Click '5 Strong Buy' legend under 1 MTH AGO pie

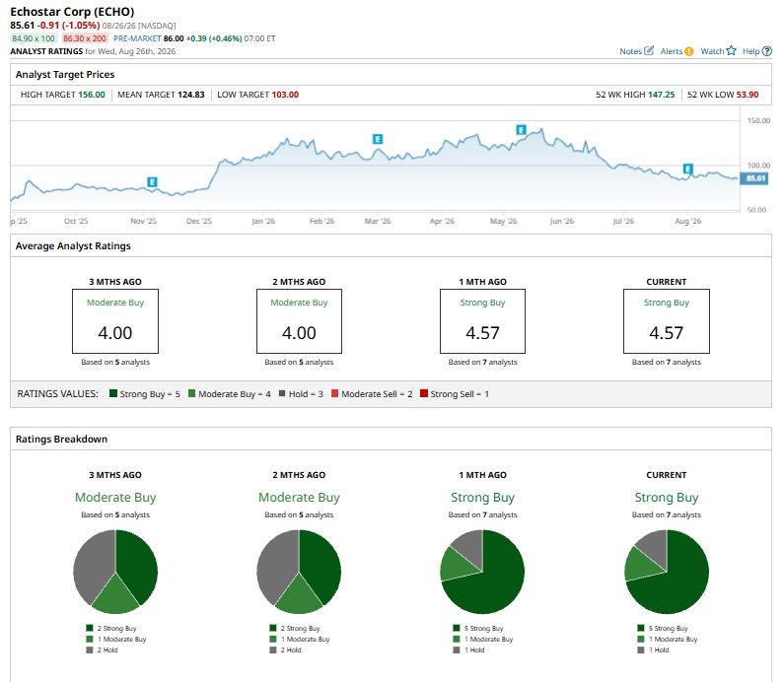478,628
